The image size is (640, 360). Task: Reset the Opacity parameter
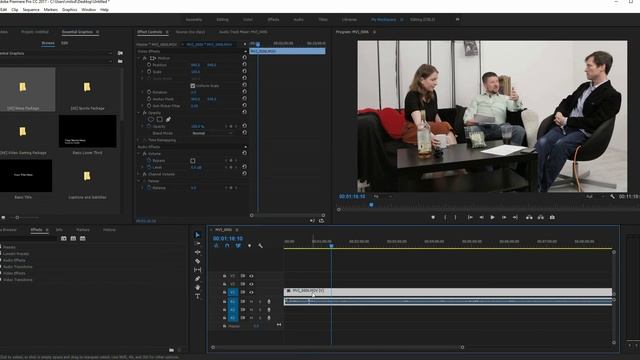(x=244, y=126)
